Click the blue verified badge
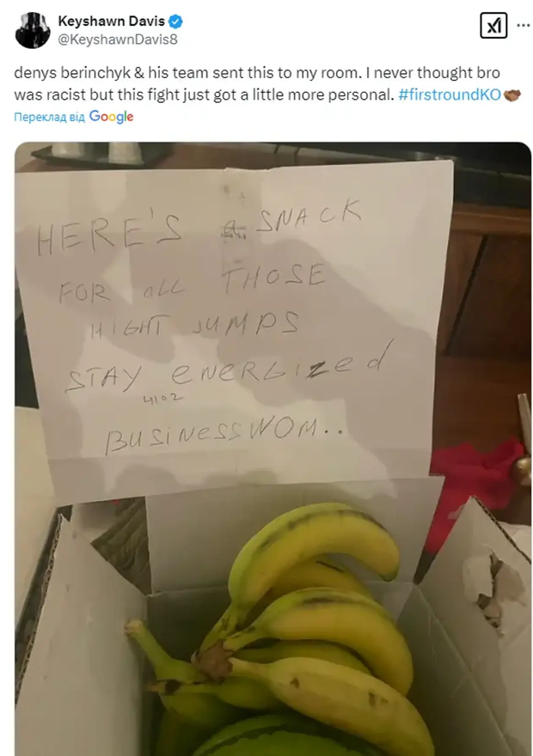The height and width of the screenshot is (756, 533). [175, 21]
